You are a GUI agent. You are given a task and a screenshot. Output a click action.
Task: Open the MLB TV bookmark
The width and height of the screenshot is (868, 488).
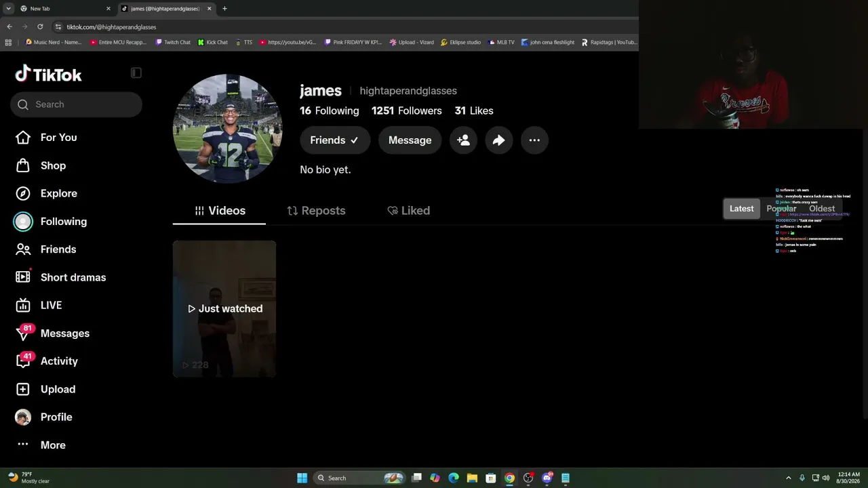(501, 42)
